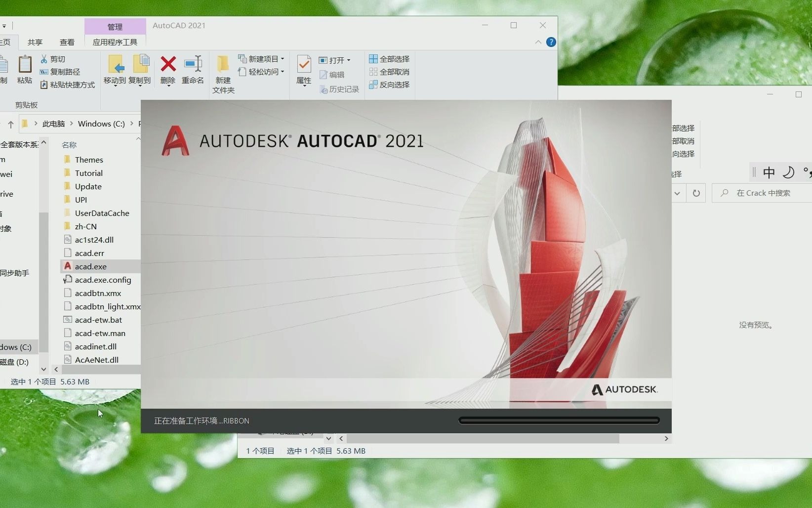Image resolution: width=812 pixels, height=508 pixels.
Task: Open the Open (打开) dropdown button
Action: [334, 60]
